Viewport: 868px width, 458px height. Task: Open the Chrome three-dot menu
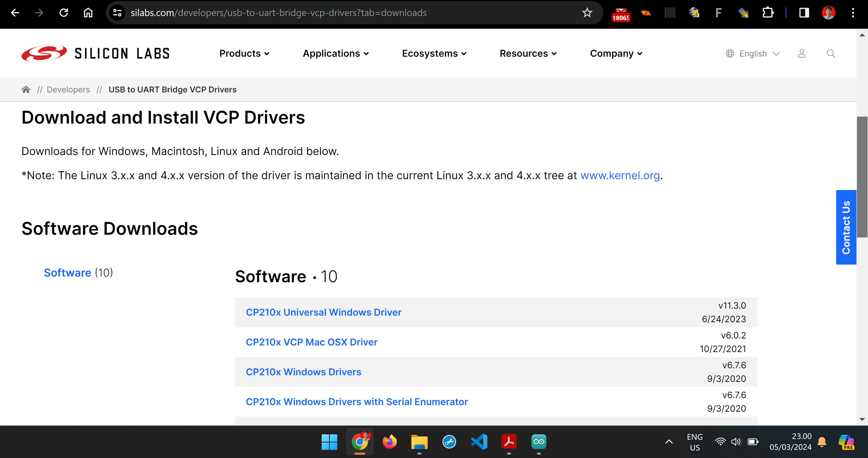click(853, 13)
